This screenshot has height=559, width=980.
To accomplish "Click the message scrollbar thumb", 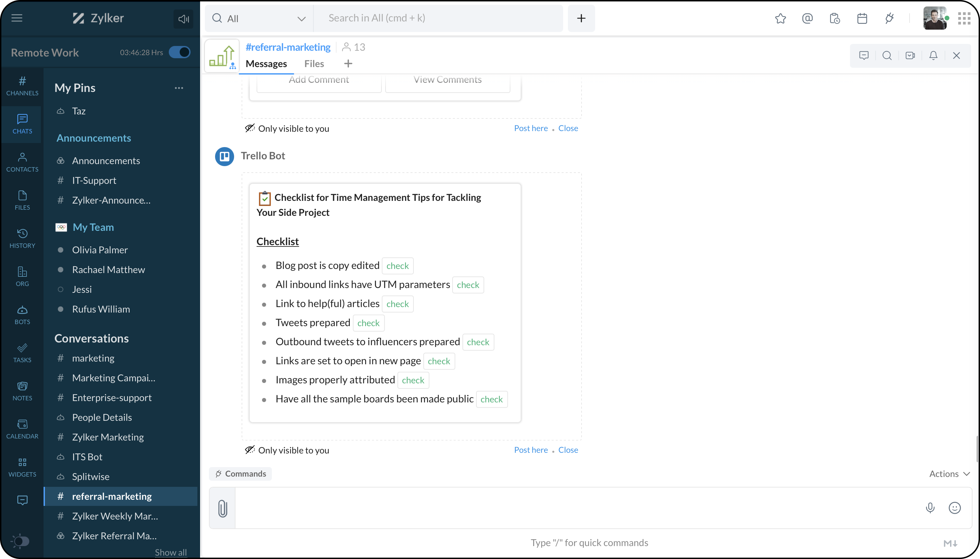I will click(977, 449).
